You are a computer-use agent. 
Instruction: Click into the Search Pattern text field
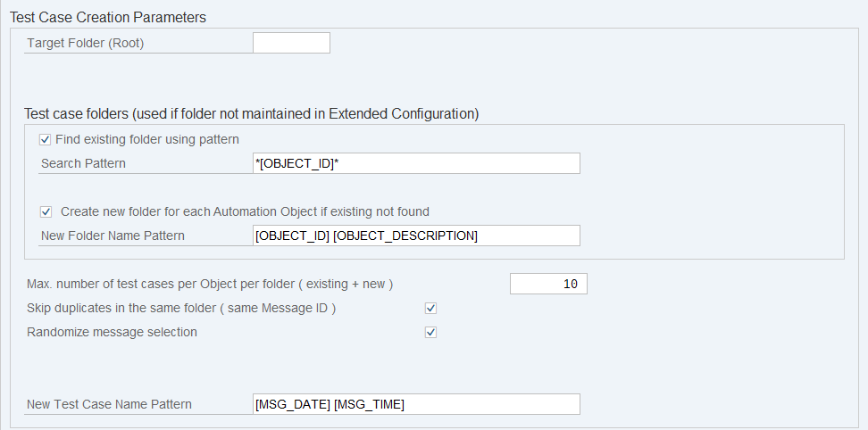(417, 163)
